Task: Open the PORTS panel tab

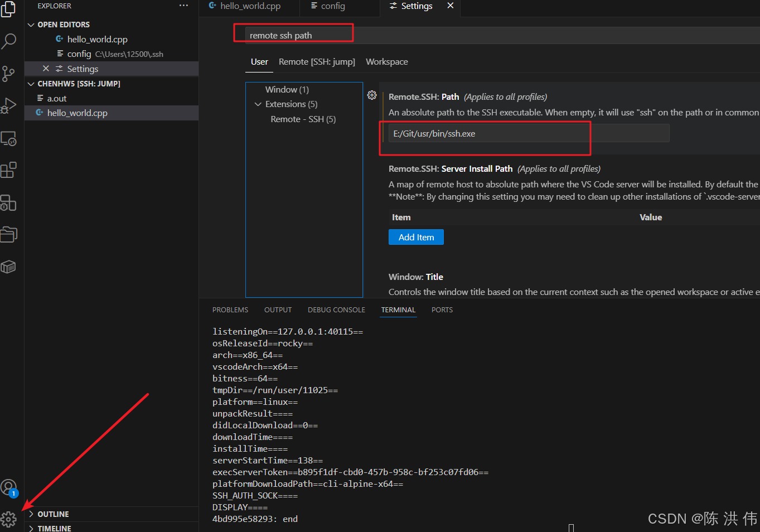Action: click(x=442, y=309)
